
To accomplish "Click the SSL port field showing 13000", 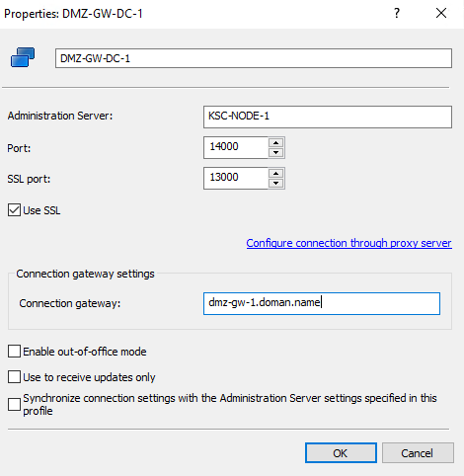I will coord(235,179).
